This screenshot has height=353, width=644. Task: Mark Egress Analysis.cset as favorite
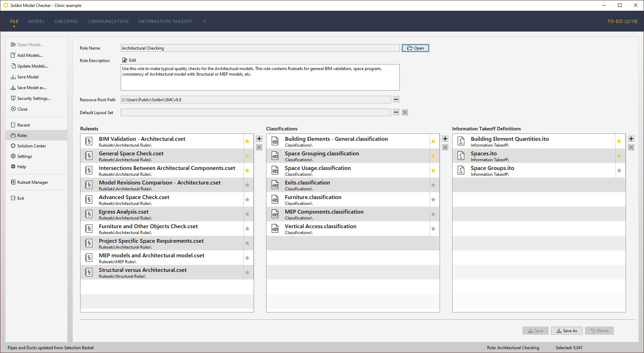(x=247, y=214)
